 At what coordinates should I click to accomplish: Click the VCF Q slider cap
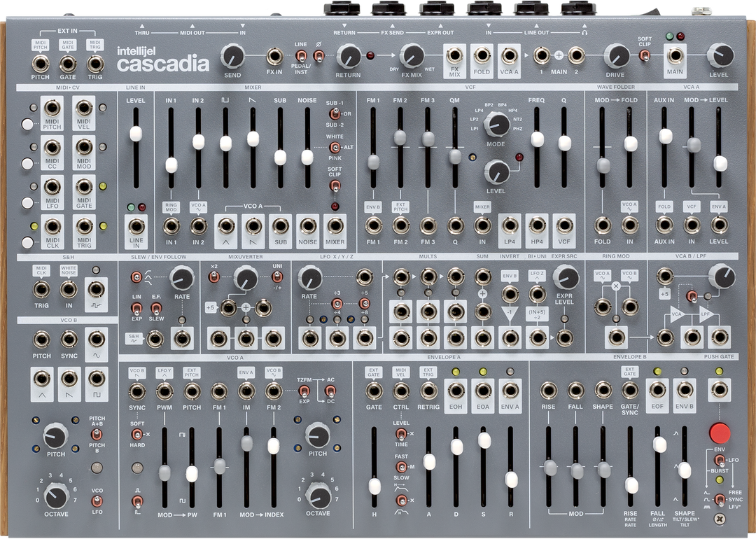point(565,143)
